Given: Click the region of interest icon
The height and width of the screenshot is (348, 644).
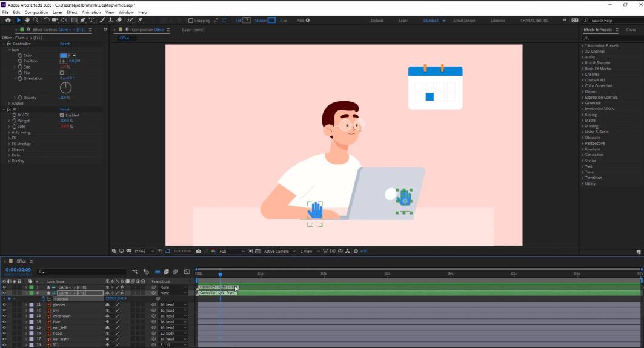Looking at the screenshot, I should click(250, 251).
